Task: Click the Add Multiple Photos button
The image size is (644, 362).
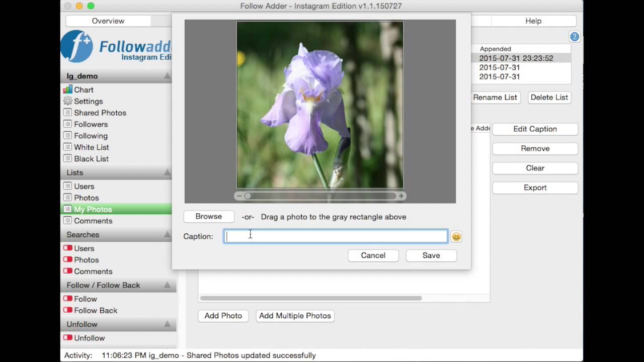Action: click(x=295, y=316)
